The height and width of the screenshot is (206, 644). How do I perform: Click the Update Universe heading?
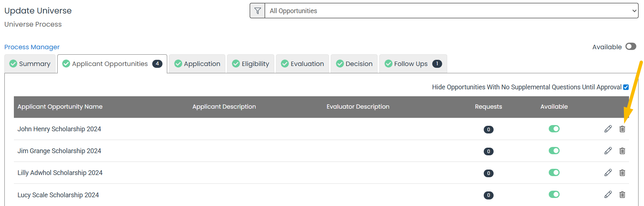pyautogui.click(x=38, y=11)
